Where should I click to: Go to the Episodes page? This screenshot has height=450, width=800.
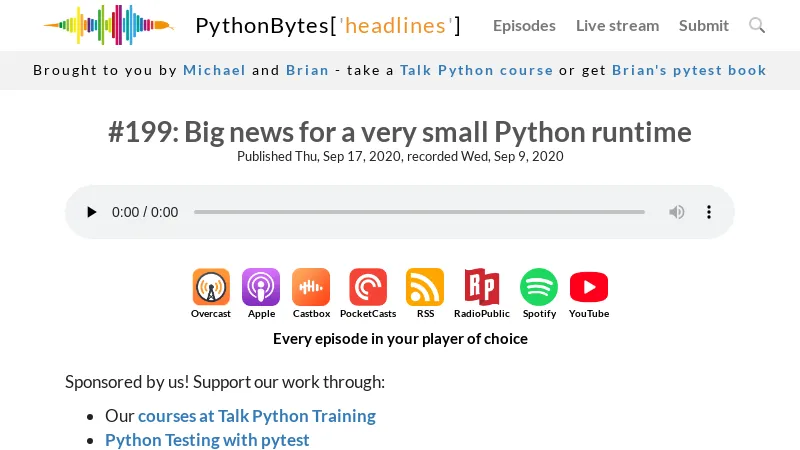[524, 25]
